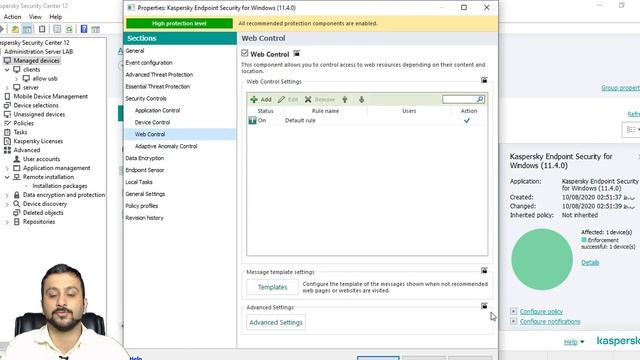Select Tasks node in tree
The width and height of the screenshot is (640, 360).
(x=20, y=132)
